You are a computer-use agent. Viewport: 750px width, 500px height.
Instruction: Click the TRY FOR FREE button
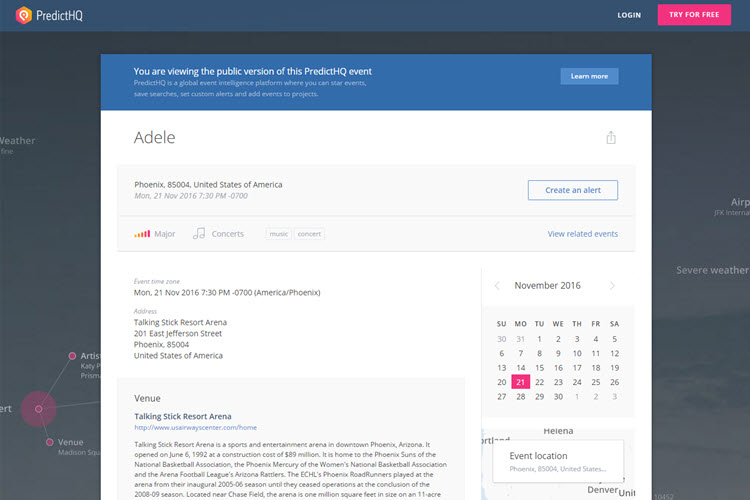[694, 15]
